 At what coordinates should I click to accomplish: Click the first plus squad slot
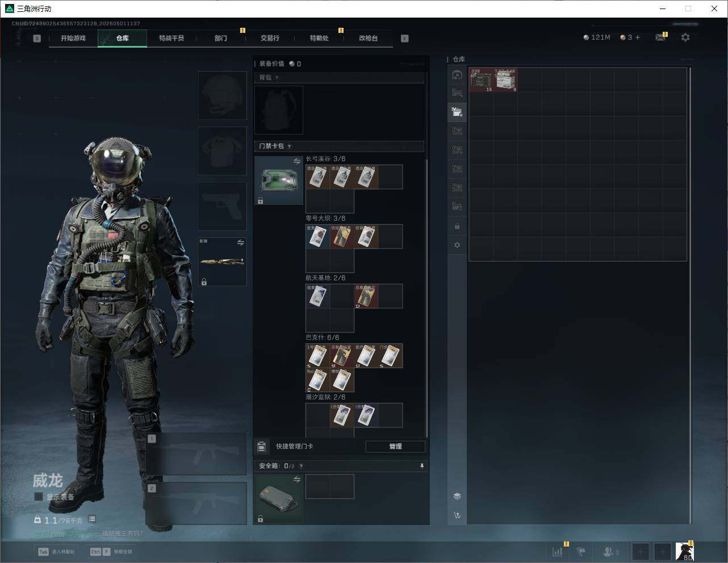pyautogui.click(x=640, y=552)
